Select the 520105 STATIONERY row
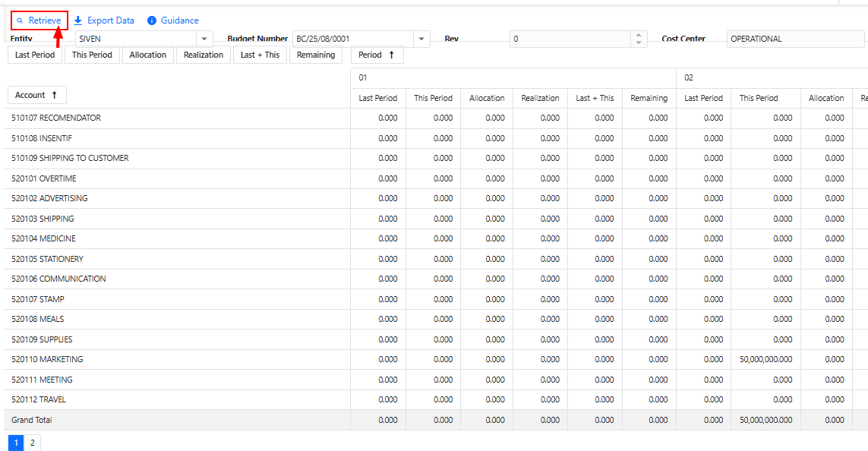Screen dimensions: 868x451 tap(177, 259)
